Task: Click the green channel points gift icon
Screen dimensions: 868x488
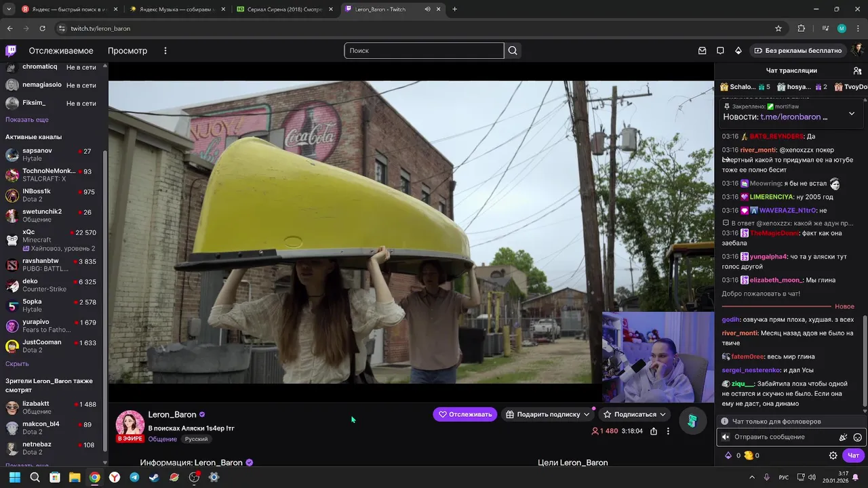Action: (x=692, y=422)
